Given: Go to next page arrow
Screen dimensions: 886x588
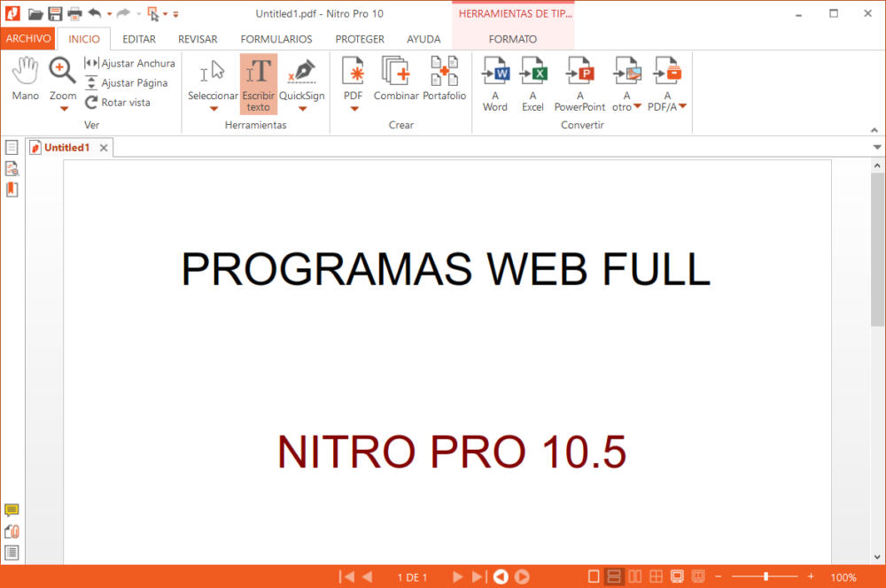Looking at the screenshot, I should click(x=458, y=576).
